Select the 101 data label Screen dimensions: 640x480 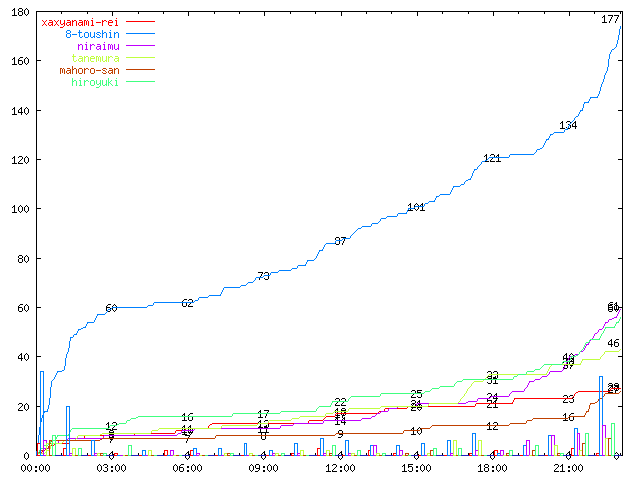tap(416, 207)
